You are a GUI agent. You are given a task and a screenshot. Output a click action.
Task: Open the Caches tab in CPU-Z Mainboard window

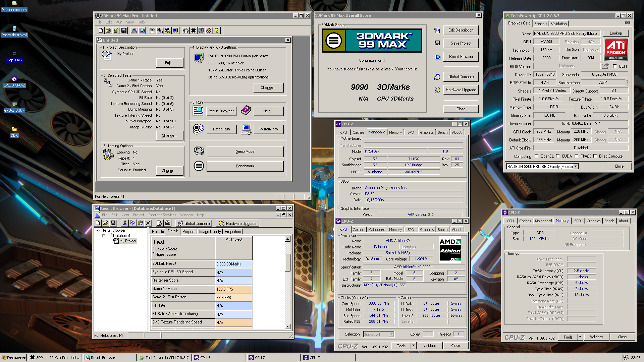358,132
